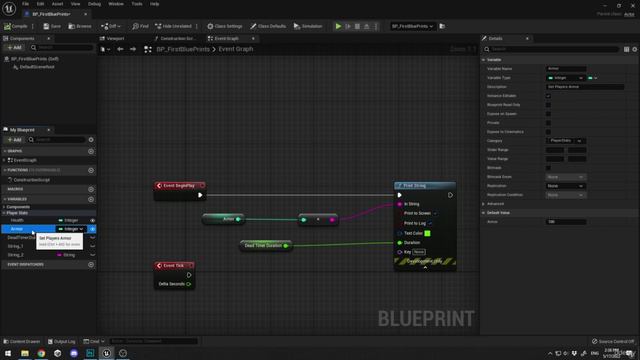The image size is (640, 360).
Task: Select BP_FirstBluePrints breadcrumb
Action: [x=183, y=49]
